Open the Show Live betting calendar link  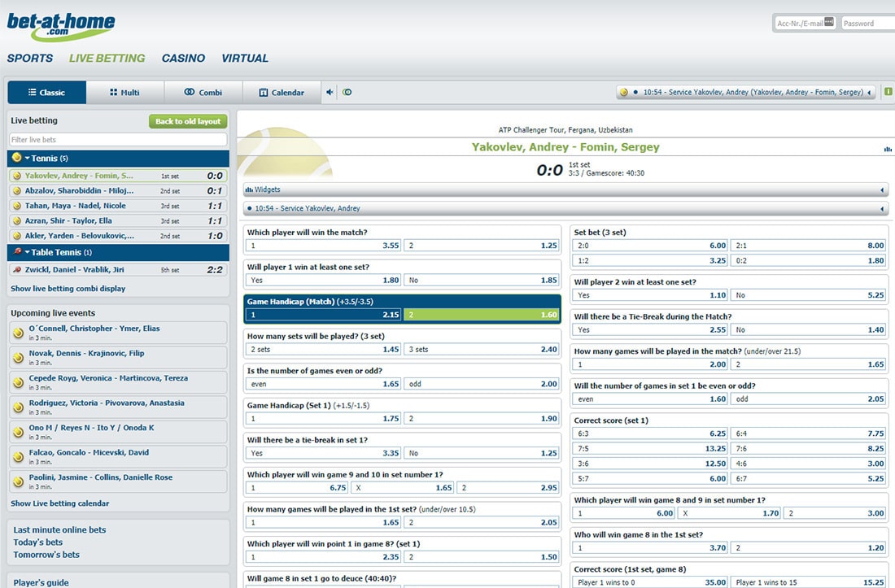(59, 503)
